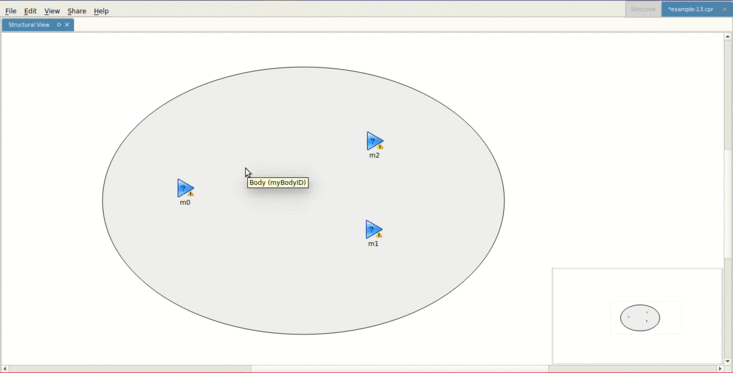Click the vertical scrollbar up arrow
The width and height of the screenshot is (733, 373).
click(x=728, y=36)
